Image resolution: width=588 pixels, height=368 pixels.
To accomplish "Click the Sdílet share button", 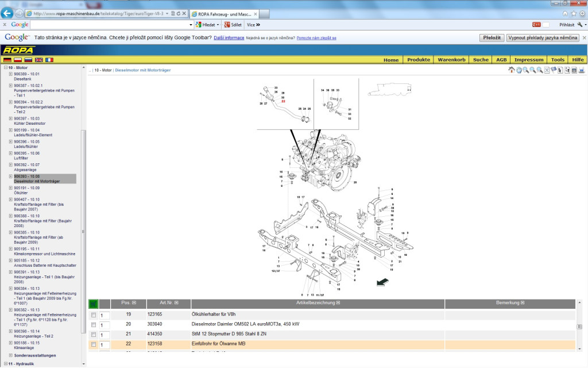I will [233, 25].
